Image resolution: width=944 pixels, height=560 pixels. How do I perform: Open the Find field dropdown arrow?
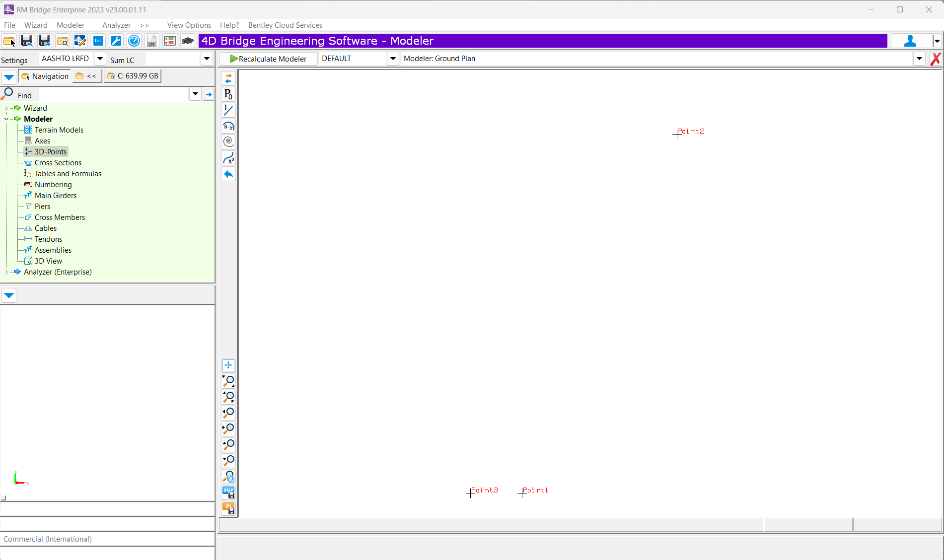coord(195,94)
